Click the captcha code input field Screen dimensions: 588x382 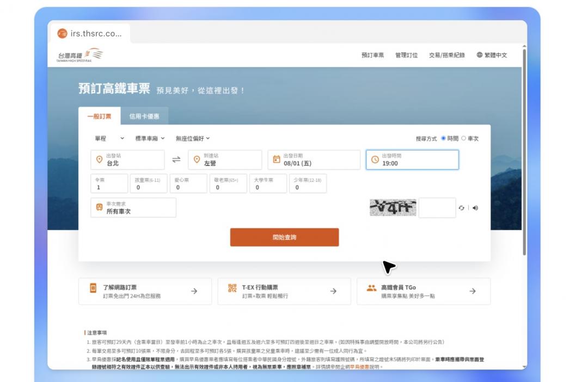click(x=437, y=208)
